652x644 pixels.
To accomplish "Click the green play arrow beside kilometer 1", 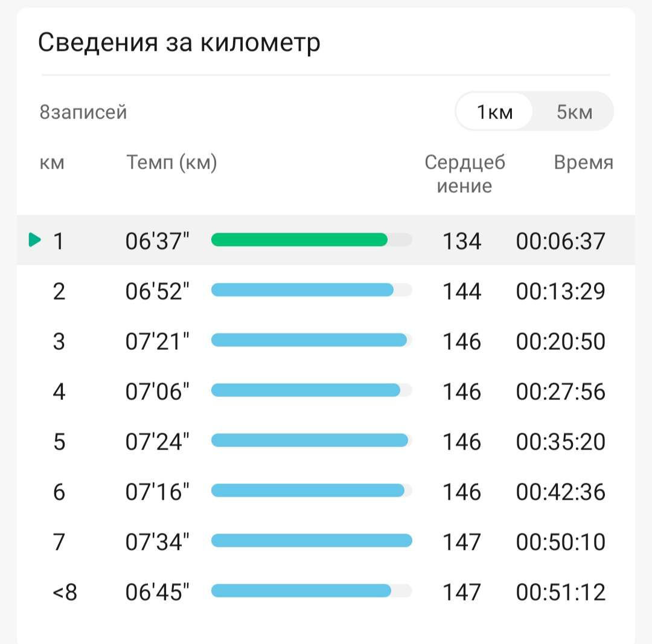I will click(35, 240).
